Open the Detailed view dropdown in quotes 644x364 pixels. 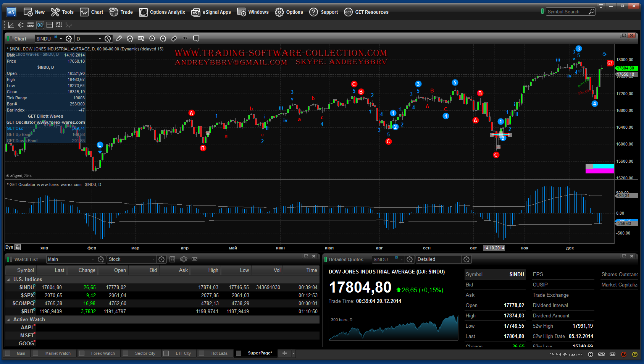pyautogui.click(x=439, y=259)
